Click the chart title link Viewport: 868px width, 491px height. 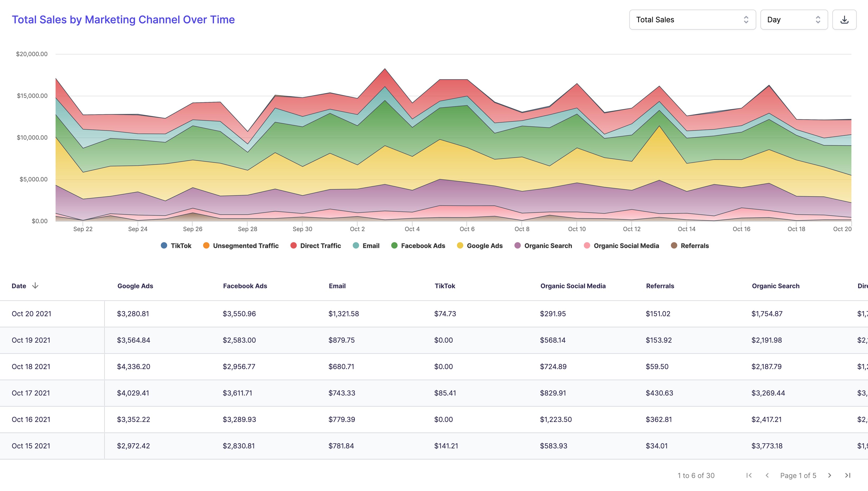pos(123,19)
